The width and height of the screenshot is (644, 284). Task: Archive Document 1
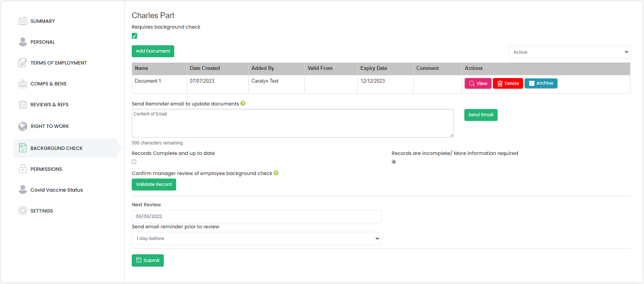(x=540, y=83)
